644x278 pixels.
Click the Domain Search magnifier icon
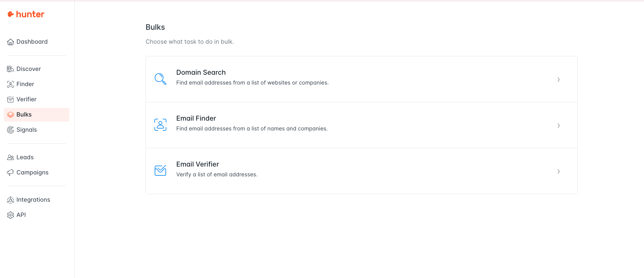(x=160, y=79)
